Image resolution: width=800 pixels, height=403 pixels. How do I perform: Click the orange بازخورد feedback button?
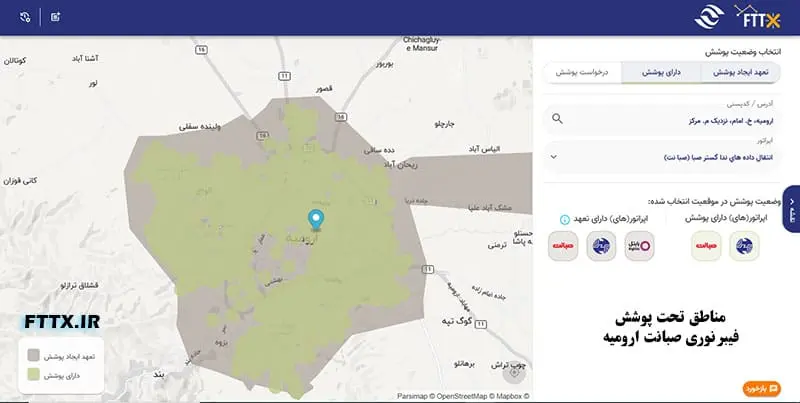click(762, 389)
